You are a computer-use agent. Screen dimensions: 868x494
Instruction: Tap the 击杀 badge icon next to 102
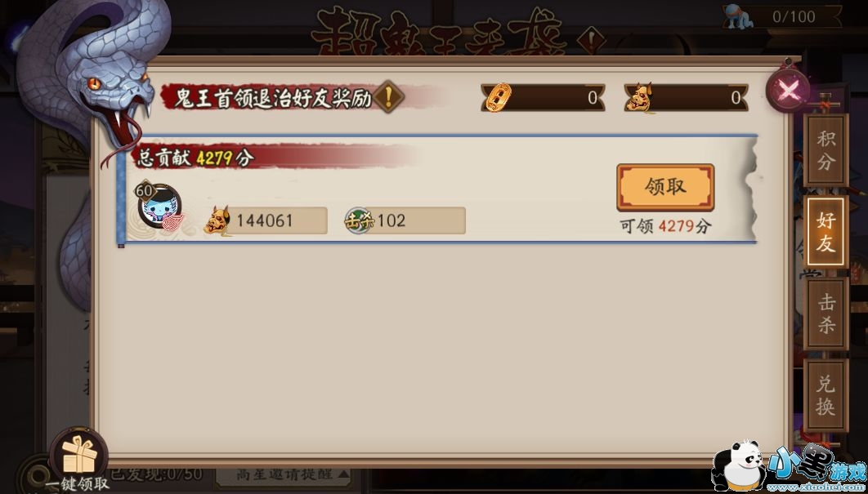click(x=360, y=220)
